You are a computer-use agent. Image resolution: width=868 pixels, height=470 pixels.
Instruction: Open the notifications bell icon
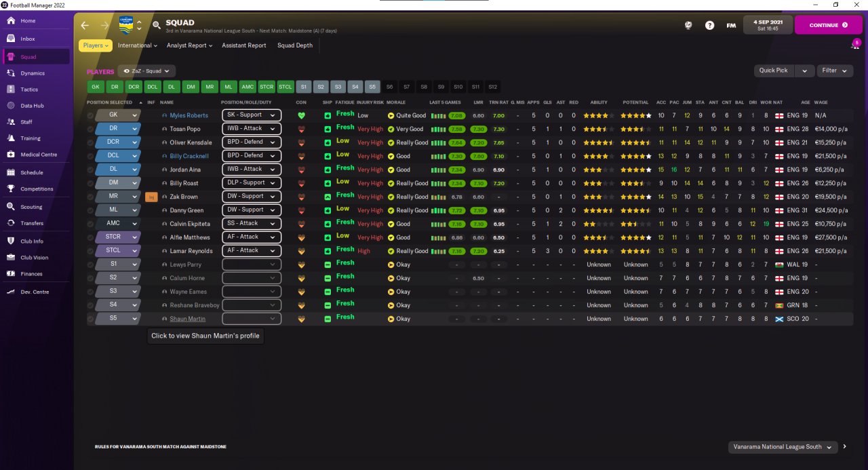(x=856, y=45)
